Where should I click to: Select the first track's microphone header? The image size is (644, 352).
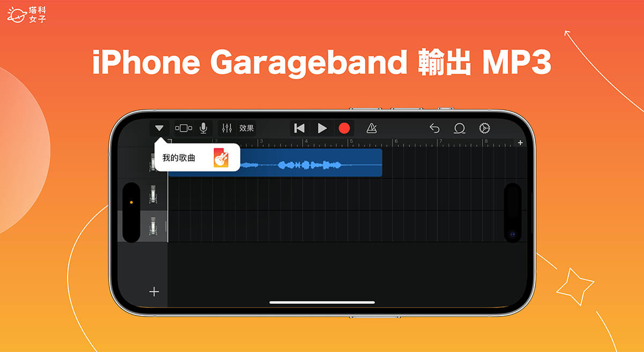click(x=152, y=162)
